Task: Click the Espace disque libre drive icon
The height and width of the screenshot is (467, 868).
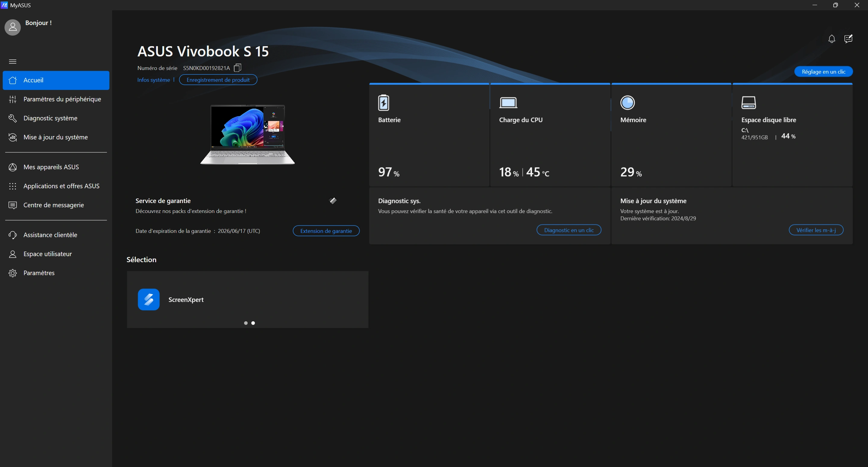Action: click(749, 103)
